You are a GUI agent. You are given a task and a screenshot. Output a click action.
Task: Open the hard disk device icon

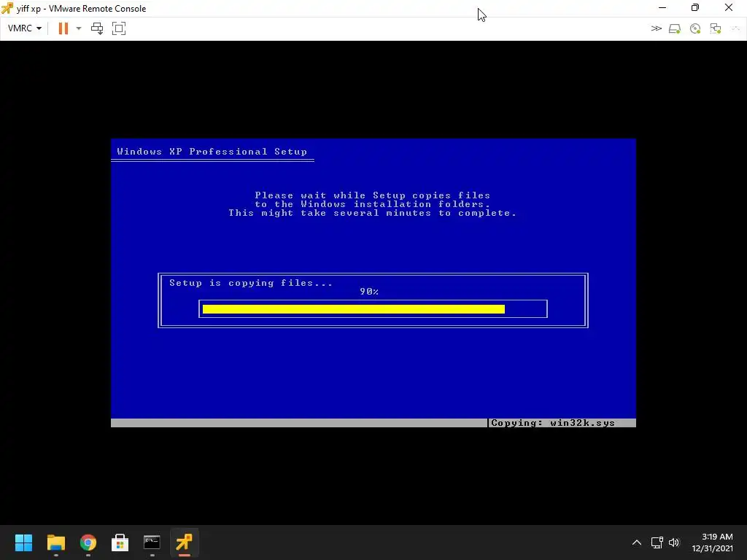[x=675, y=28]
